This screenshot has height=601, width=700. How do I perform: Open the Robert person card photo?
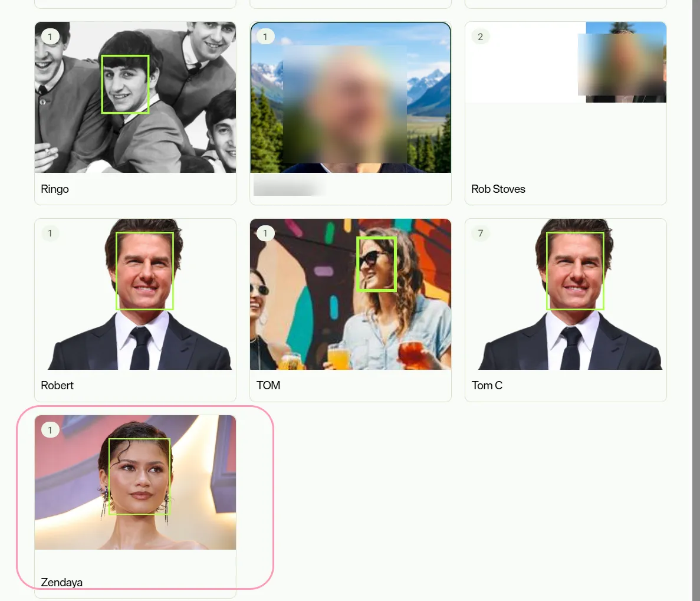pos(135,294)
